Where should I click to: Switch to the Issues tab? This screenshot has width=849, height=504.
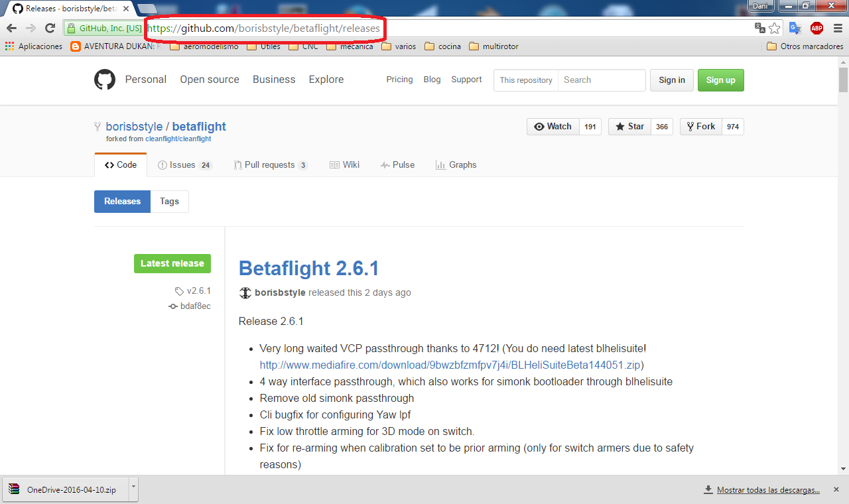coord(185,165)
